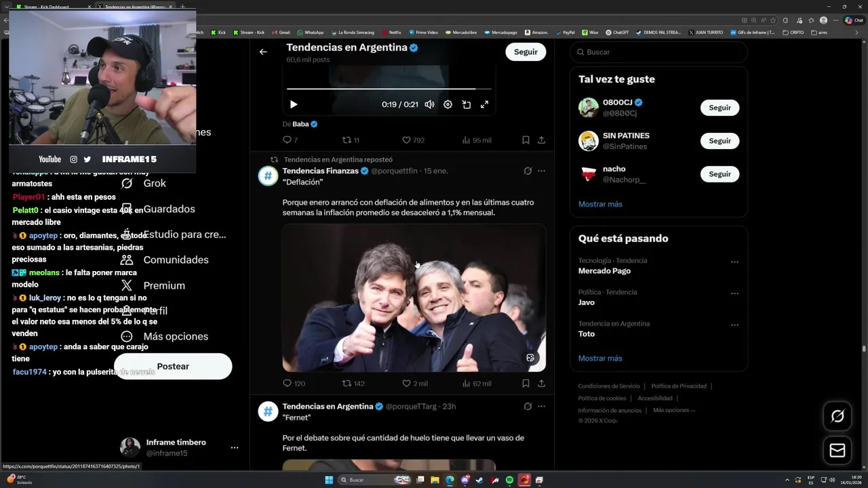Open the Windows Start menu
This screenshot has width=868, height=488.
pos(329,480)
